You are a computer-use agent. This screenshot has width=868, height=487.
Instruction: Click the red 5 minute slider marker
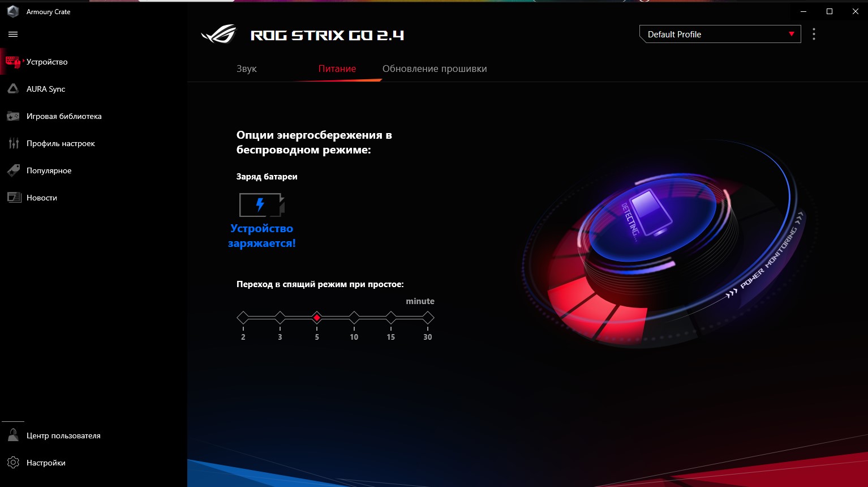pos(317,317)
